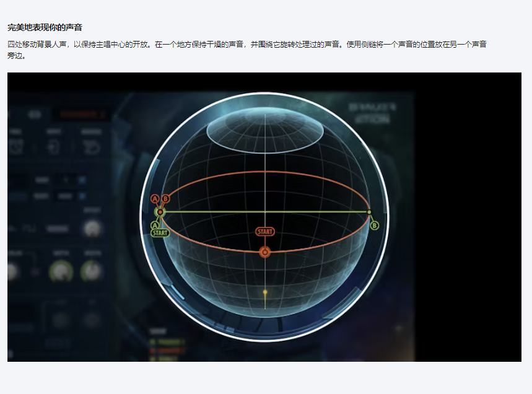Viewport: 532px width, 394px height.
Task: Select the blurred gray tab left of orange tab
Action: [x=35, y=115]
